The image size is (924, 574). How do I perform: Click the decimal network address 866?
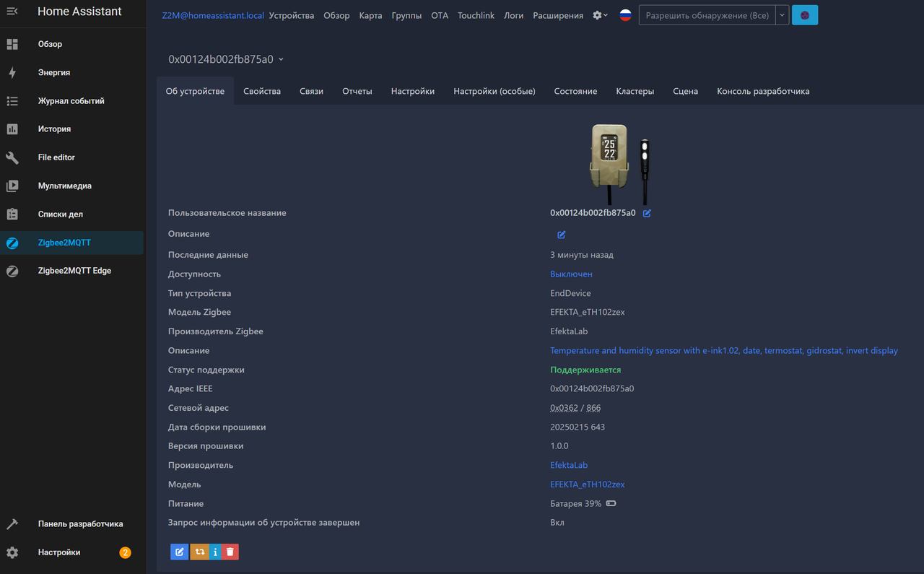[x=593, y=408]
